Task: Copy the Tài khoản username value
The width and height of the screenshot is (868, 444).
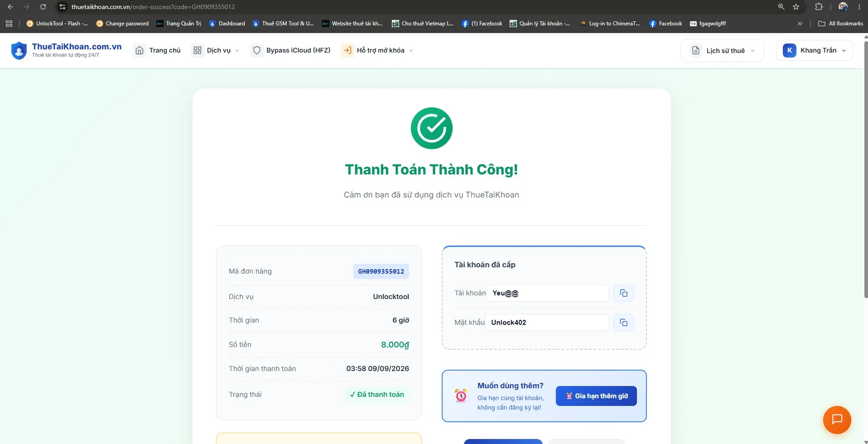Action: [x=623, y=293]
